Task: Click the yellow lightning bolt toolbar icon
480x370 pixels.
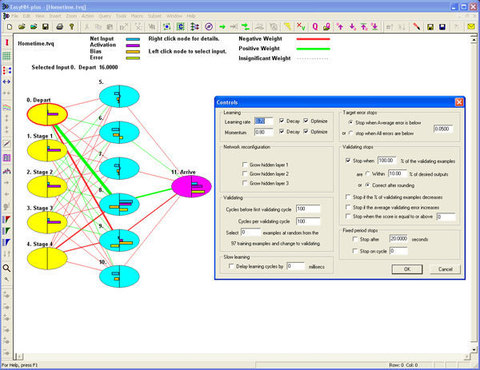Action: (x=287, y=27)
